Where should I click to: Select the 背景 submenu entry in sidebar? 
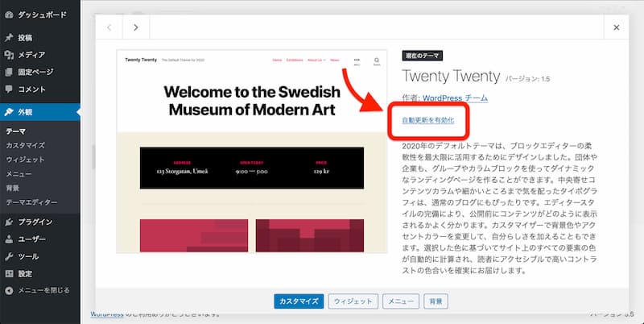12,188
